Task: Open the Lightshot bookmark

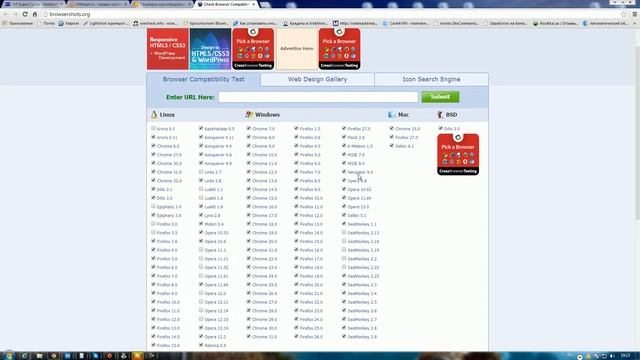Action: click(106, 23)
